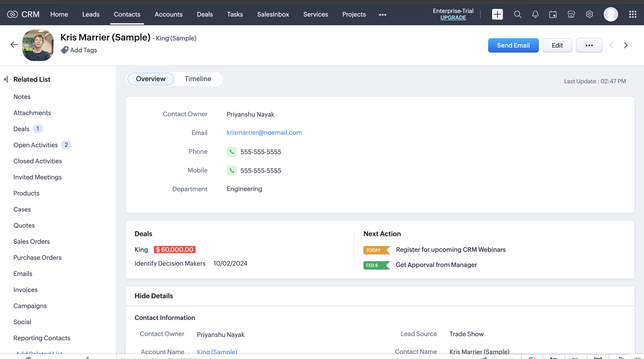
Task: Open the Projects module
Action: 354,14
